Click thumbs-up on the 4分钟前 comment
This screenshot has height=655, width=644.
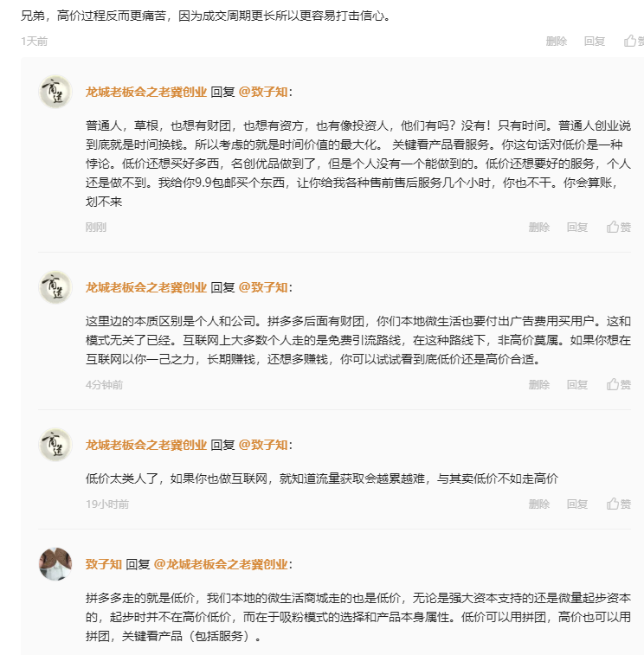coord(618,384)
